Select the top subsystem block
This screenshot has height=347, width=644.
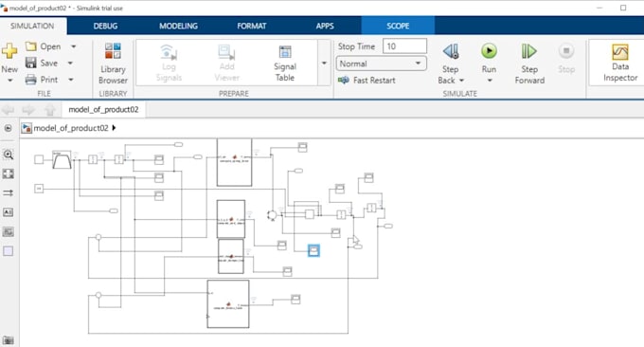234,162
